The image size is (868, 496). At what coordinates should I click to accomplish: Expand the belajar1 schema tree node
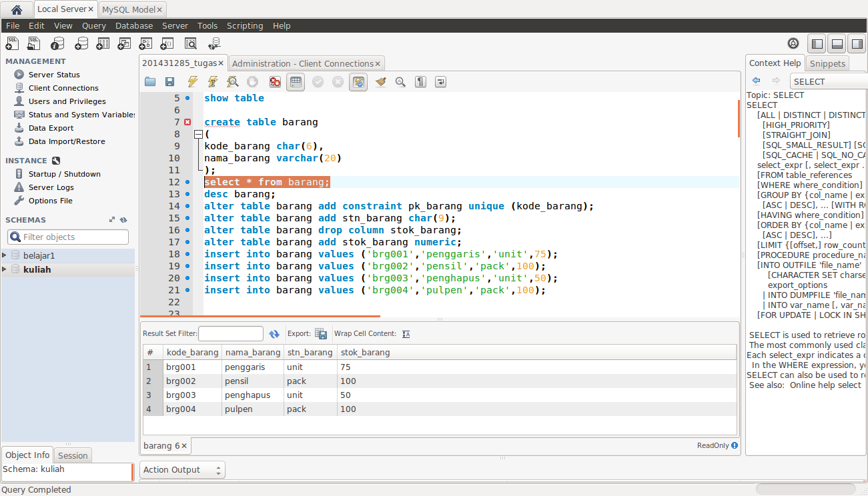point(5,255)
